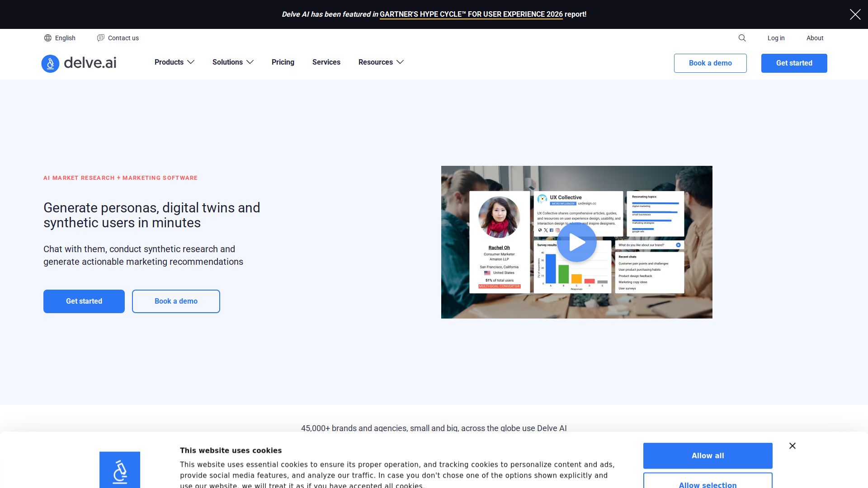This screenshot has width=868, height=488.
Task: Go to the Services page
Action: tap(326, 62)
